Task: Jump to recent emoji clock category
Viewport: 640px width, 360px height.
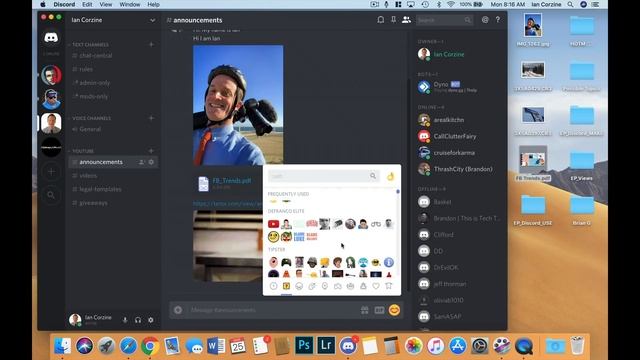Action: coord(273,286)
